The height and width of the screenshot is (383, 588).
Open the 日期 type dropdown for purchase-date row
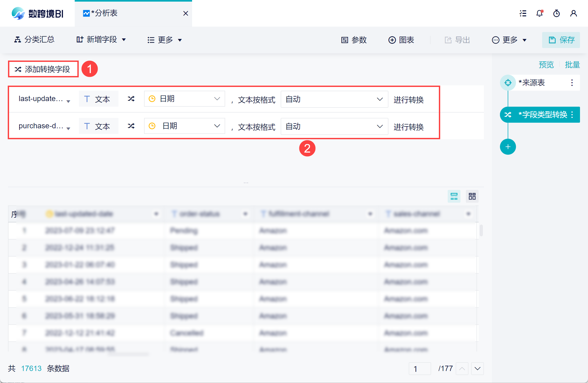pos(184,126)
